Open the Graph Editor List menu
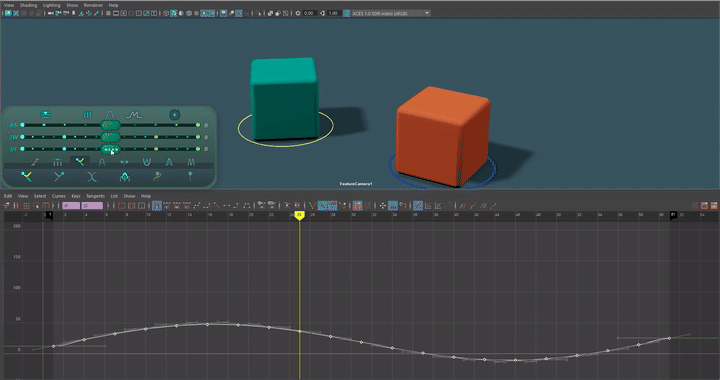The height and width of the screenshot is (380, 720). coord(114,196)
